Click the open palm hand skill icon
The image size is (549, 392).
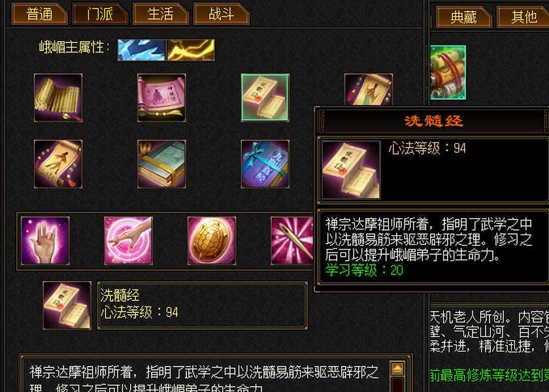[x=45, y=240]
